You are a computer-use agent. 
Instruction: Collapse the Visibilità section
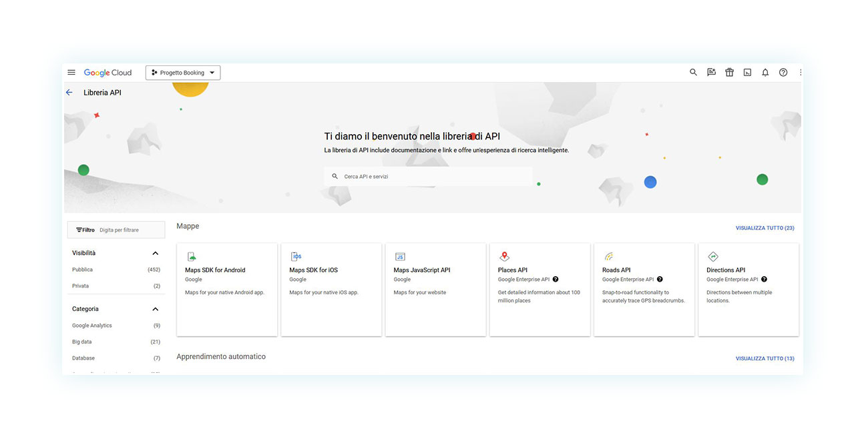[x=156, y=254]
